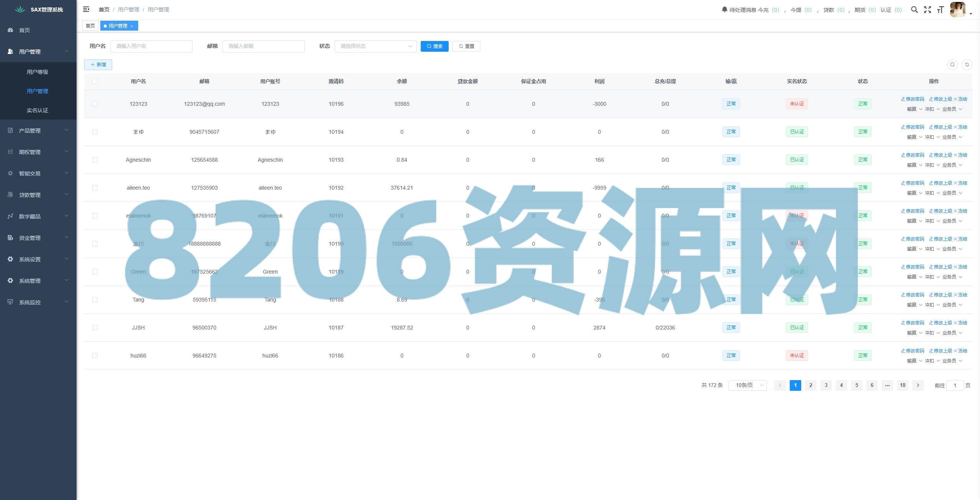Click the blue 搜索 button
The image size is (980, 500).
(434, 46)
